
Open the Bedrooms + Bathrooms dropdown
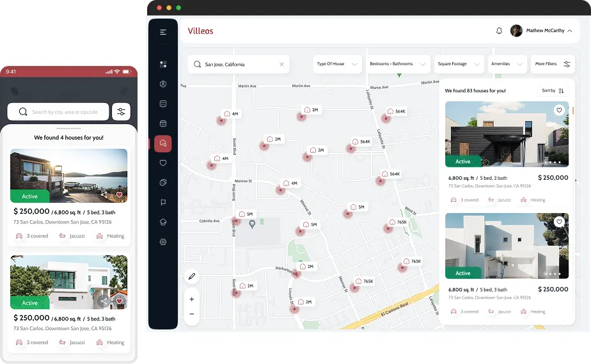coord(398,64)
